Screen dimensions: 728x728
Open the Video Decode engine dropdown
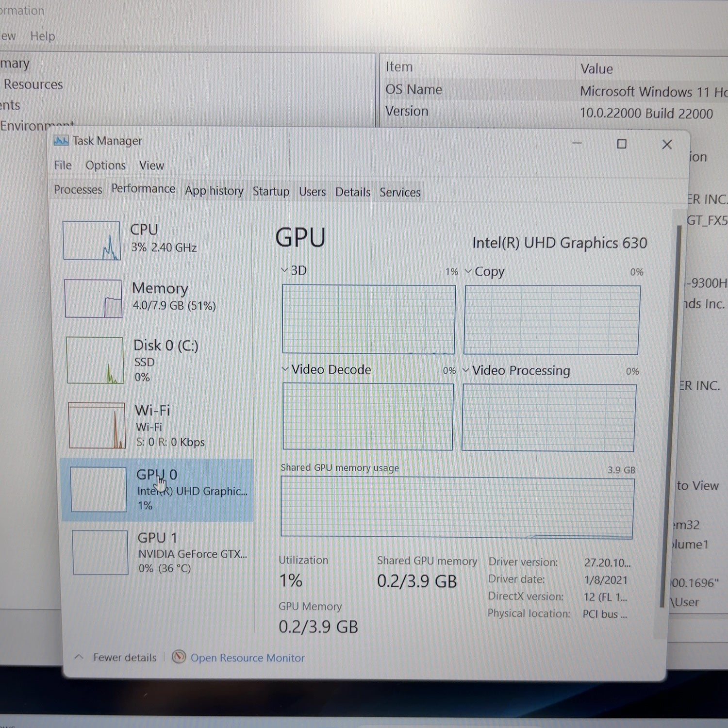click(x=285, y=369)
